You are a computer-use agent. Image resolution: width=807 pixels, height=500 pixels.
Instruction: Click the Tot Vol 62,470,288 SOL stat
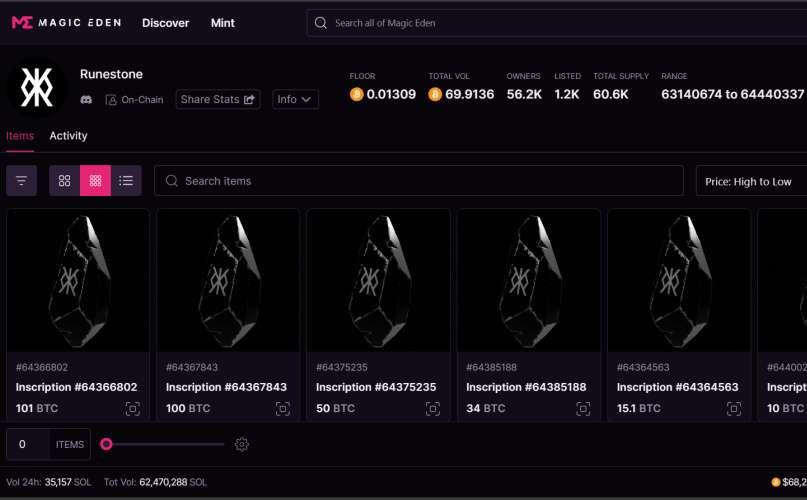pos(155,482)
